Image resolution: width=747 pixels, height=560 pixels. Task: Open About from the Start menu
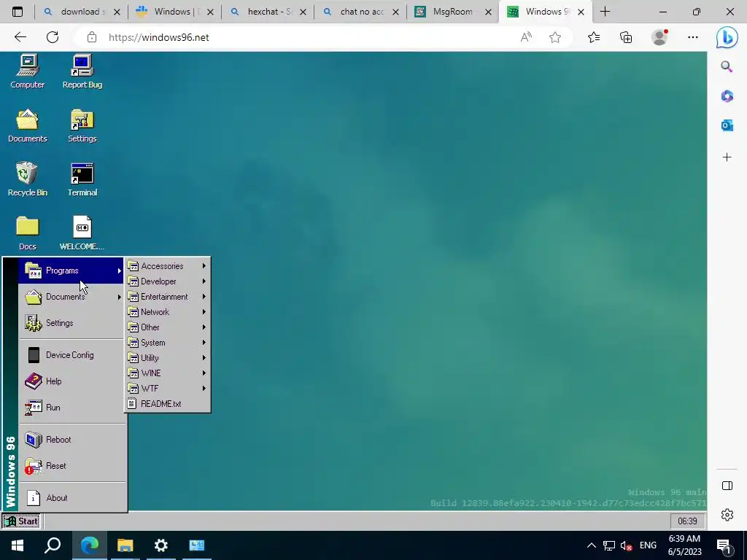pos(71,497)
